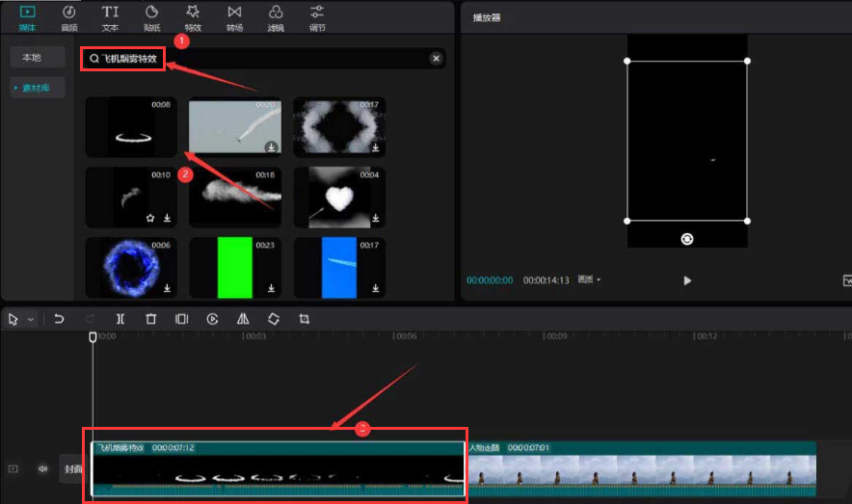Click the playhead marker on timeline ruler
Image resolution: width=852 pixels, height=504 pixels.
coord(93,336)
